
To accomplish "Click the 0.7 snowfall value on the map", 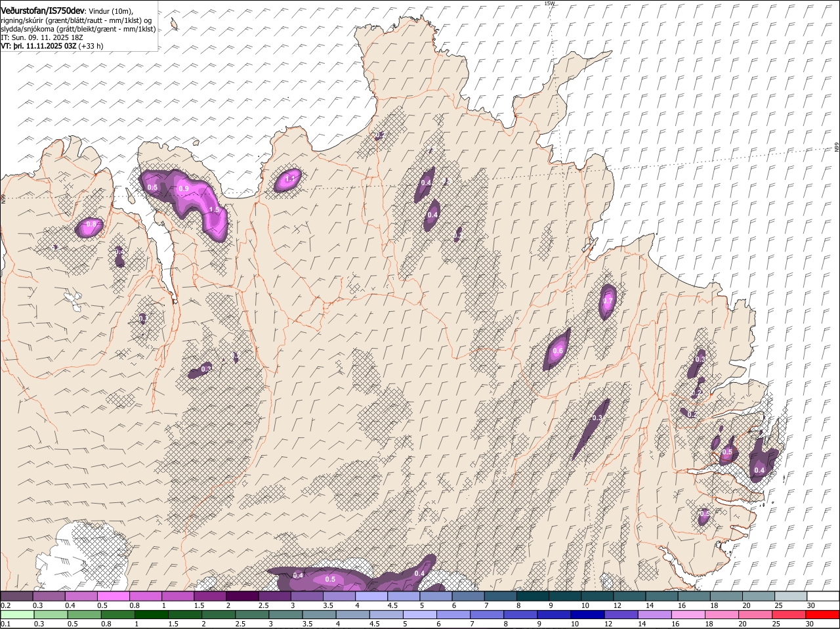I will [x=608, y=301].
